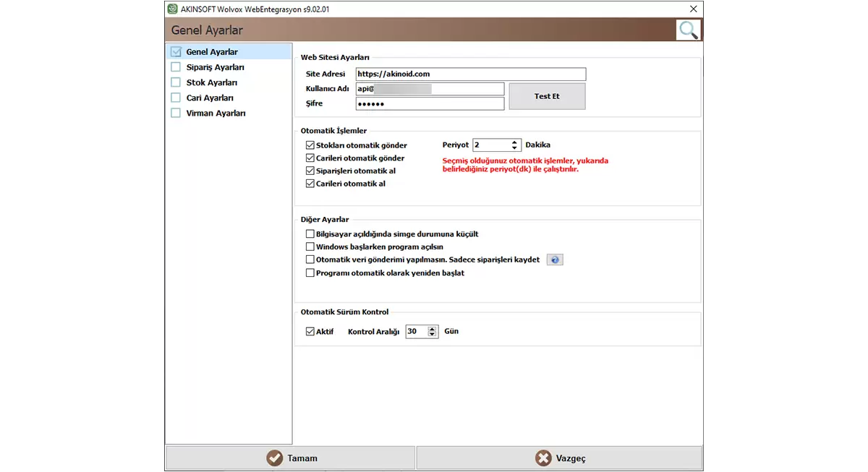The height and width of the screenshot is (472, 868).
Task: Click the blue help icon beside Sadece siparişleri kaydet
Action: (554, 260)
